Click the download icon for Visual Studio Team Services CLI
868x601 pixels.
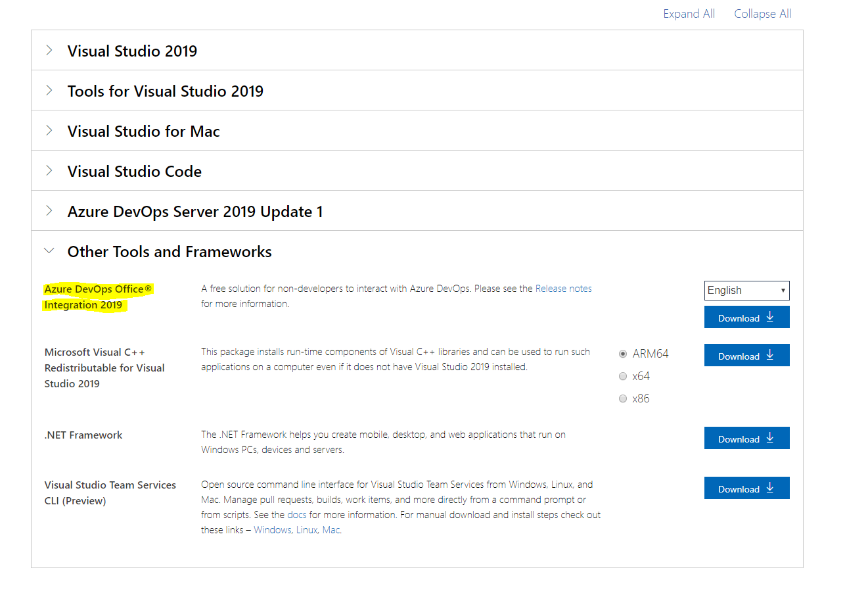(x=770, y=488)
